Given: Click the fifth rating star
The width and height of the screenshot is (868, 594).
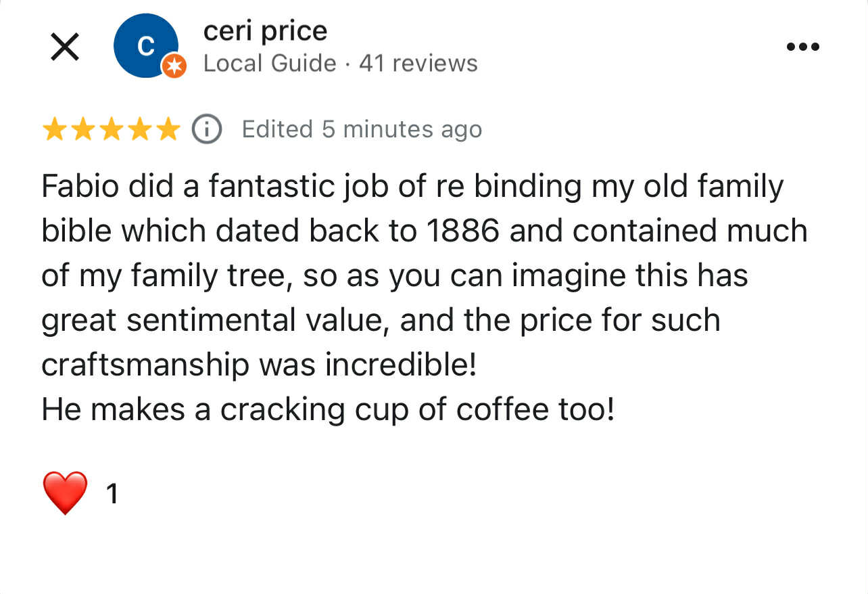Looking at the screenshot, I should (167, 129).
